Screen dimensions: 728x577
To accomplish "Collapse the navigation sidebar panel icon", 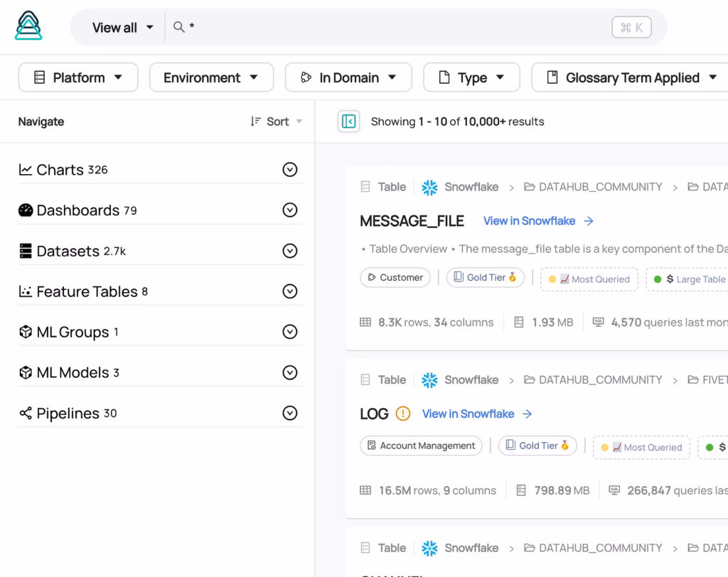I will pos(348,122).
